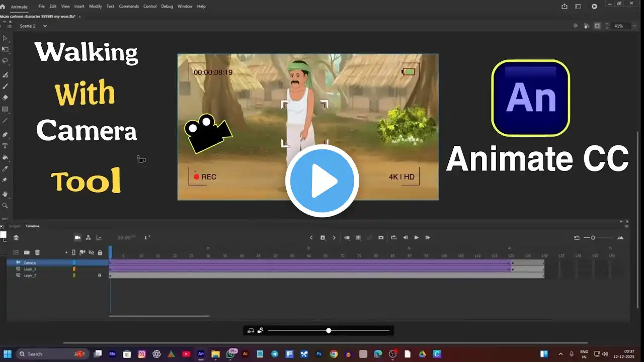644x362 pixels.
Task: Unlock Layer_2 using its lock icon
Action: (100, 276)
